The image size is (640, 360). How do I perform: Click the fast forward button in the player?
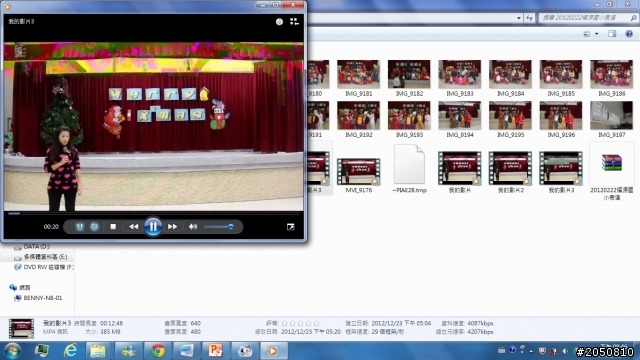tap(172, 227)
